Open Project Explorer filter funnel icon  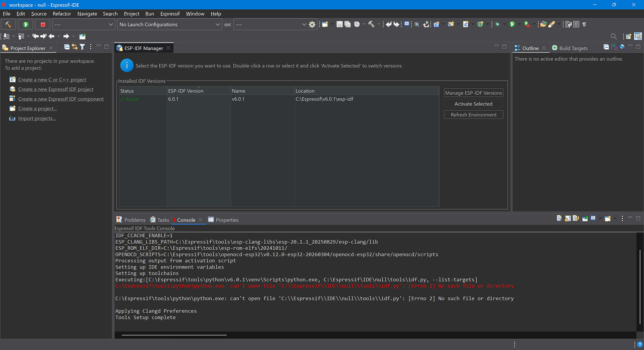pos(82,47)
